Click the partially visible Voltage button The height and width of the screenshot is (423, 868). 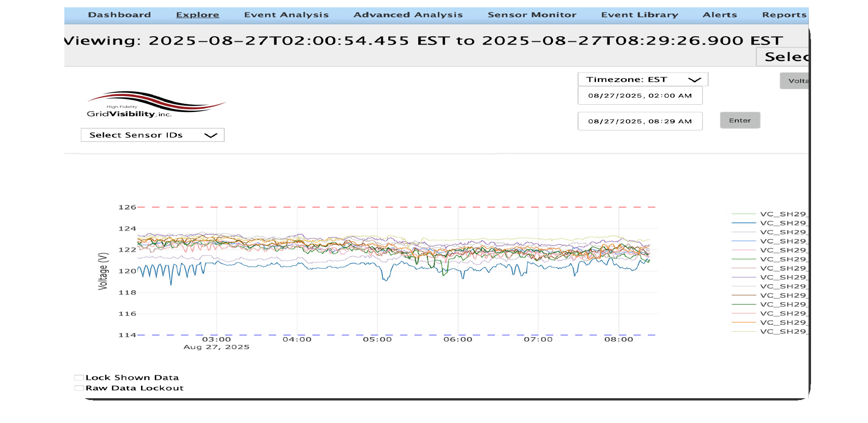[794, 81]
